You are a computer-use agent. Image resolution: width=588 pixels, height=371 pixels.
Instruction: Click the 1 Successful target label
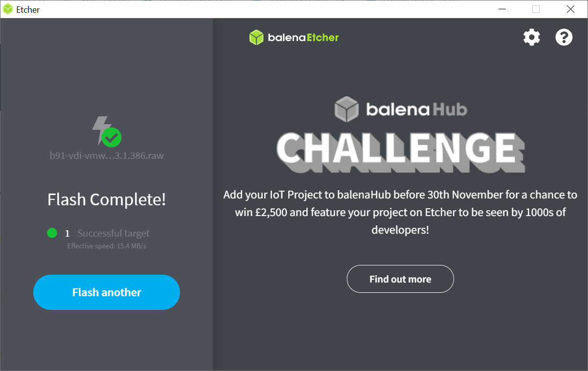click(107, 233)
